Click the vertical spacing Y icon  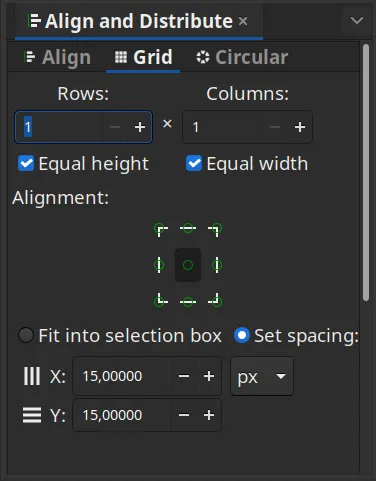pyautogui.click(x=32, y=415)
